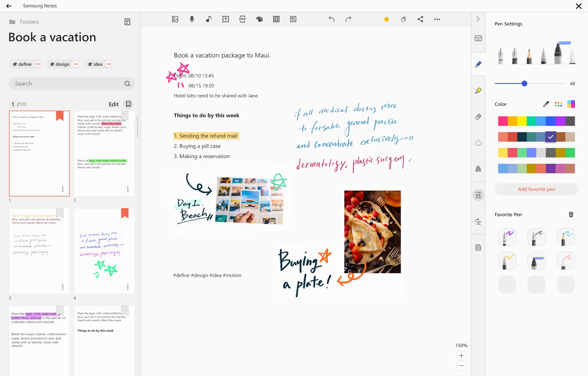Delete favorite pen with the trash icon
Image resolution: width=588 pixels, height=376 pixels.
click(571, 214)
